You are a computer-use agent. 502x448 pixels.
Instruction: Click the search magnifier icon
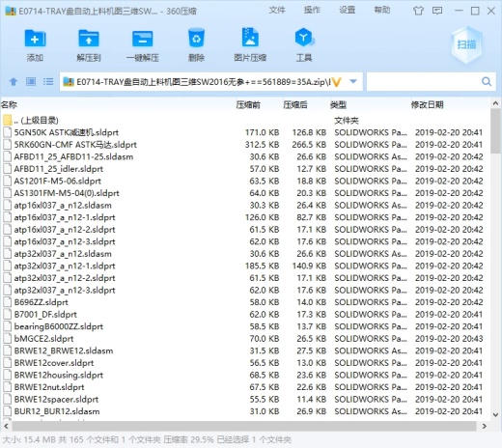[487, 82]
